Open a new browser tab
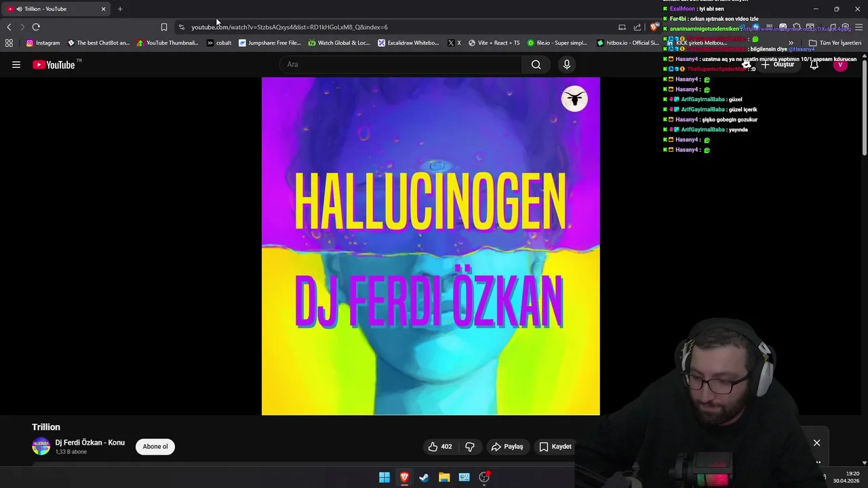The image size is (868, 488). (120, 9)
